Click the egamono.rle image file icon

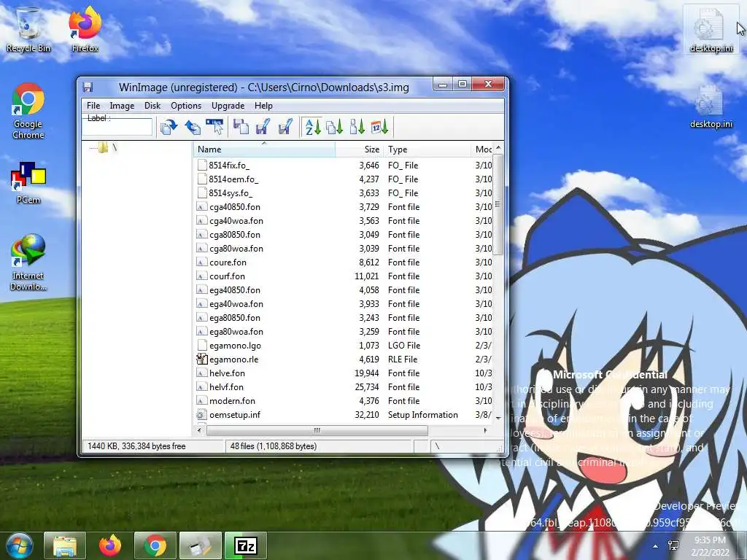click(x=202, y=359)
